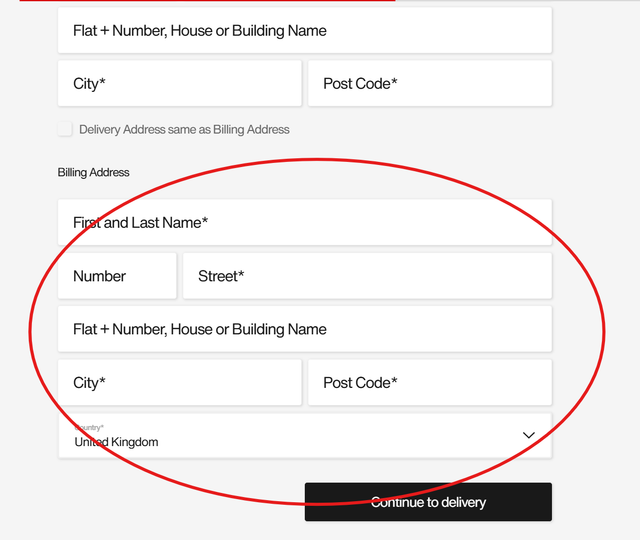
Task: Click the billing Post Code field
Action: click(x=429, y=383)
